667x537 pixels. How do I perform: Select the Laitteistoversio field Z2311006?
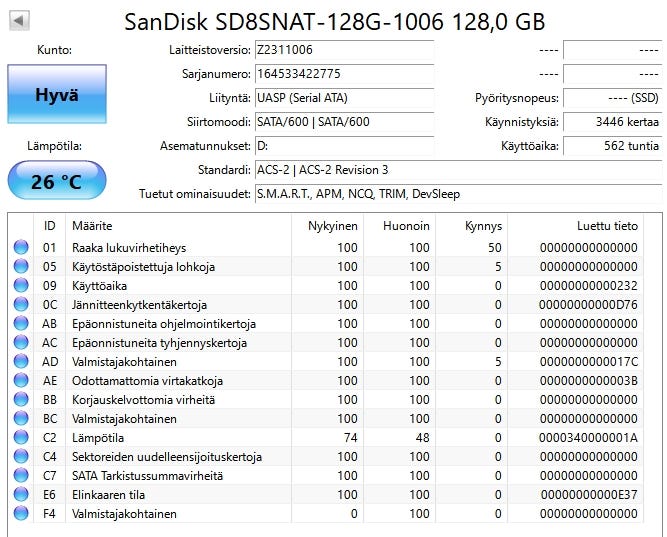(344, 50)
